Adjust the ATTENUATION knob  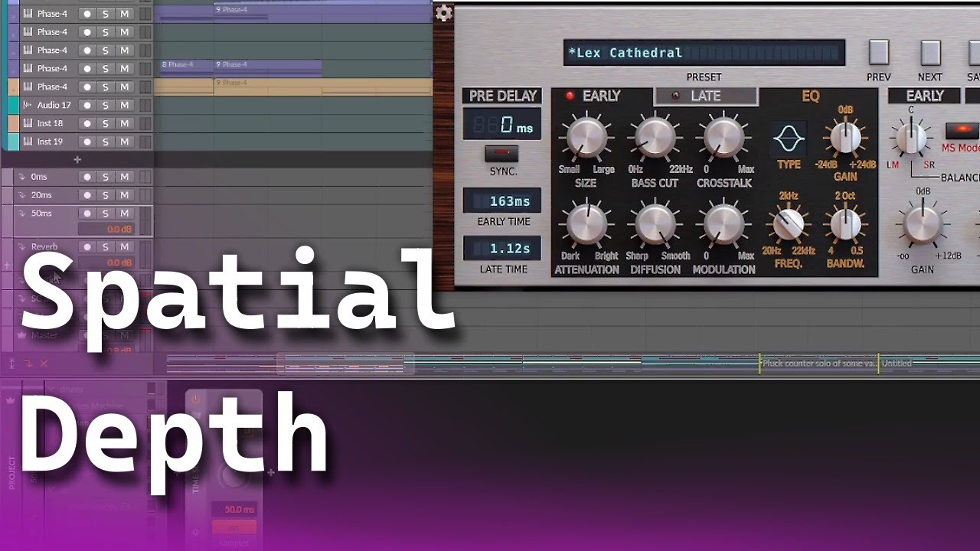(x=586, y=225)
